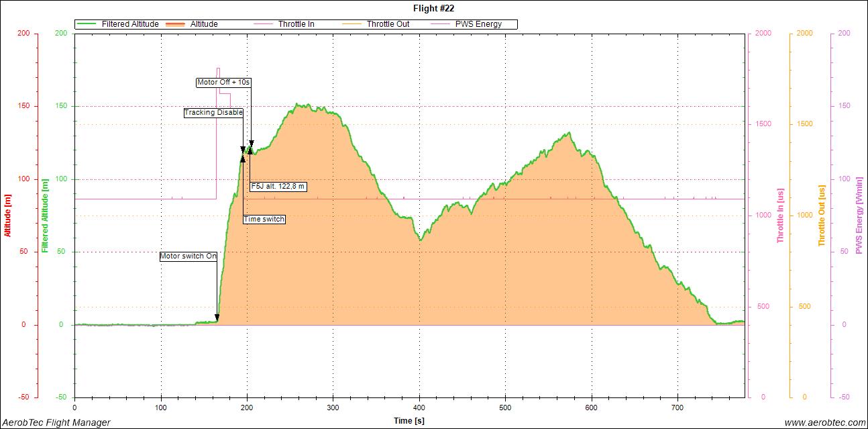Click the Throttle Out [us] axis title

[821, 215]
